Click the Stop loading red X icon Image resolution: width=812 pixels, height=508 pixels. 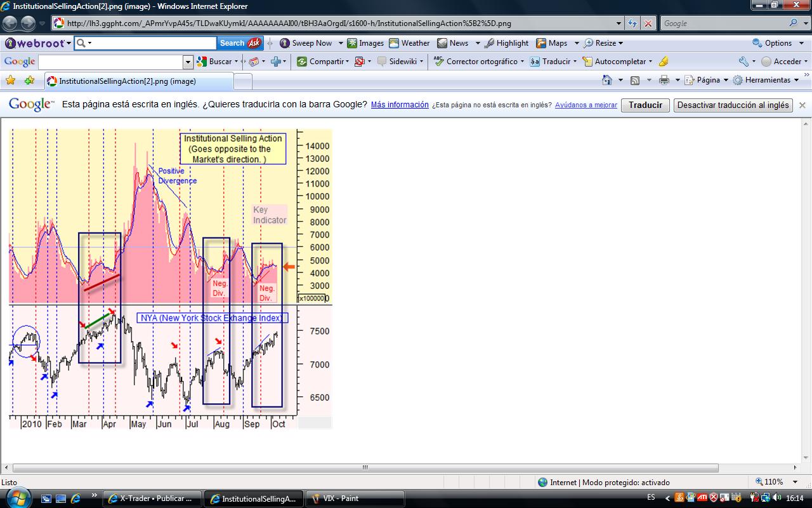click(x=648, y=23)
